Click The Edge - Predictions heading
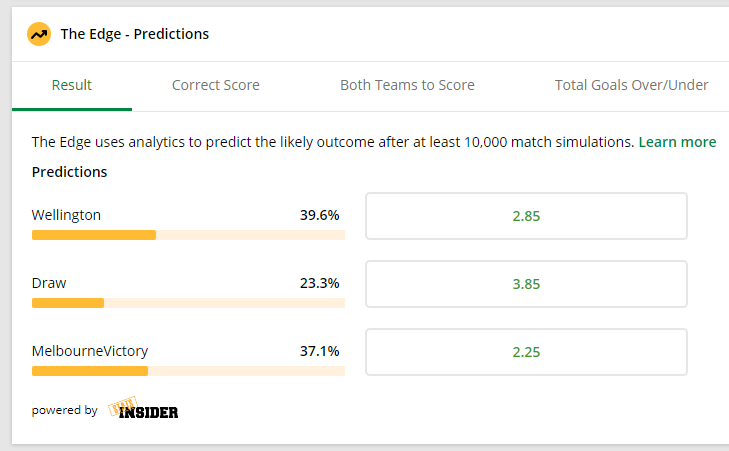 click(x=135, y=34)
